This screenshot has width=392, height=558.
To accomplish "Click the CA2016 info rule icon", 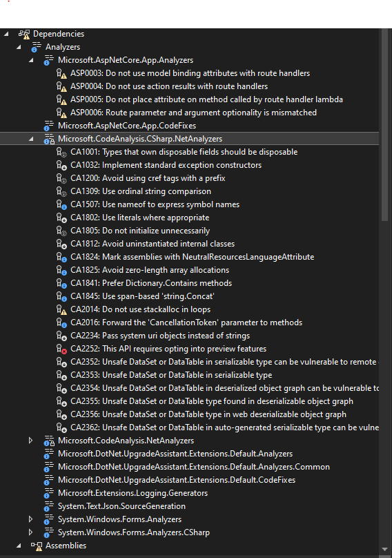I will click(x=61, y=323).
